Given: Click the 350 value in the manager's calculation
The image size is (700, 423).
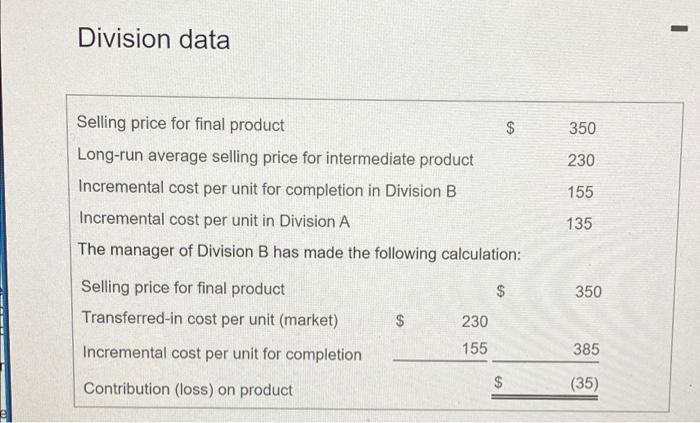Looking at the screenshot, I should [x=588, y=291].
